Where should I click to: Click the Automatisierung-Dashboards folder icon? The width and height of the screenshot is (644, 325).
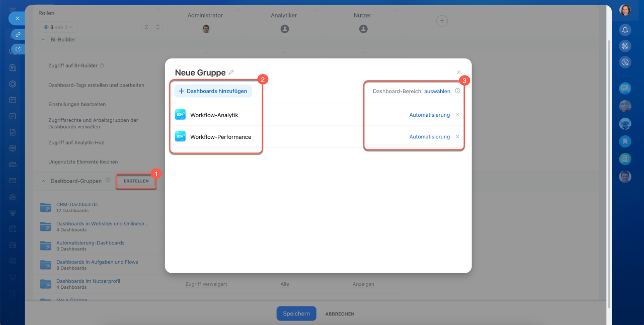pyautogui.click(x=46, y=246)
